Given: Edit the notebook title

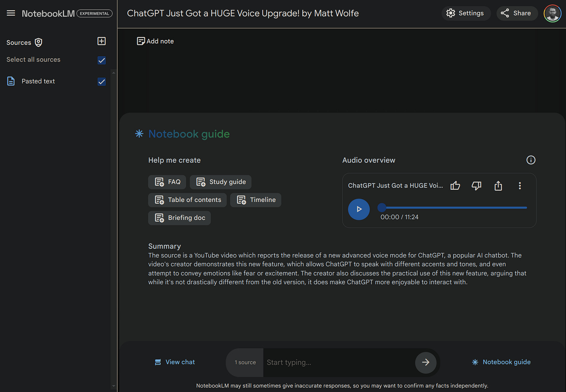Looking at the screenshot, I should pyautogui.click(x=243, y=14).
